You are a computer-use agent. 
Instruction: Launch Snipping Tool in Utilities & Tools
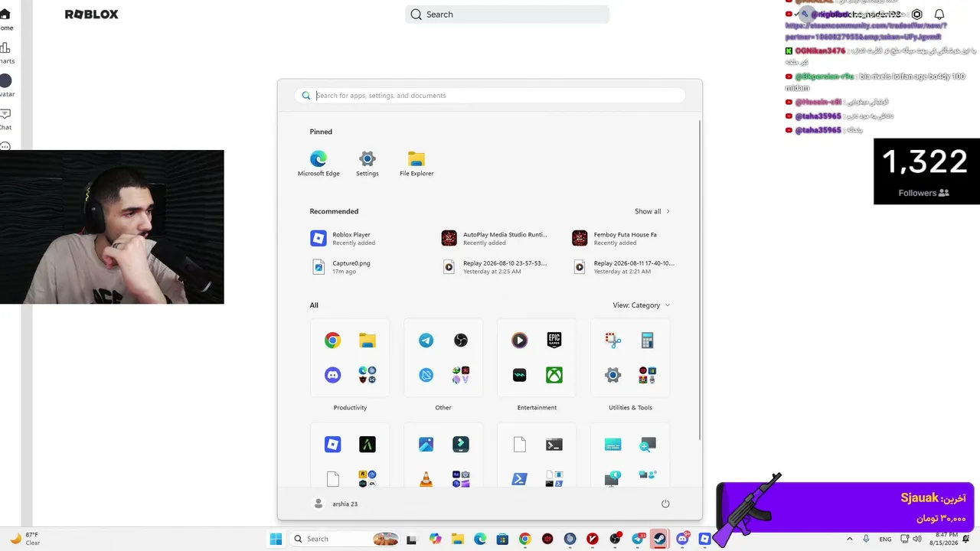coord(613,341)
